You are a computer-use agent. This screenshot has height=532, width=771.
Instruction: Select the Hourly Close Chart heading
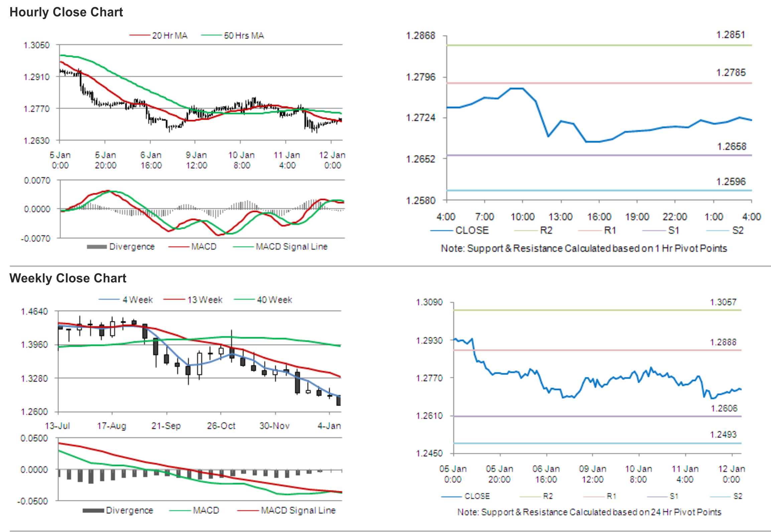click(66, 12)
